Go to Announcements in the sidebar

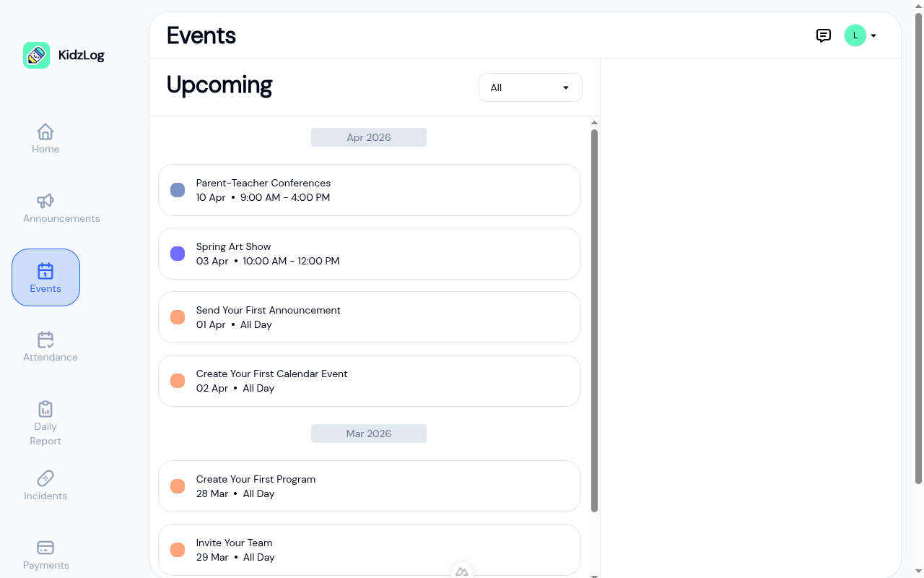pos(61,218)
